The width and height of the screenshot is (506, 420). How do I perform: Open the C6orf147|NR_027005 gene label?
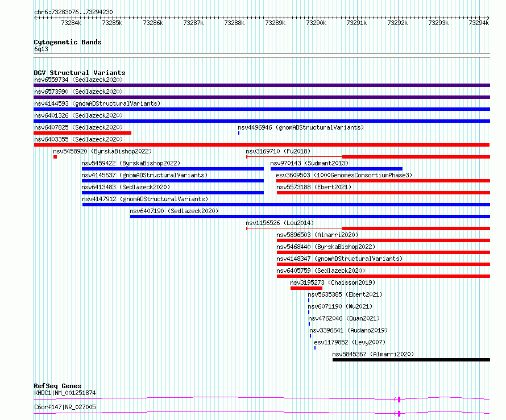point(65,407)
